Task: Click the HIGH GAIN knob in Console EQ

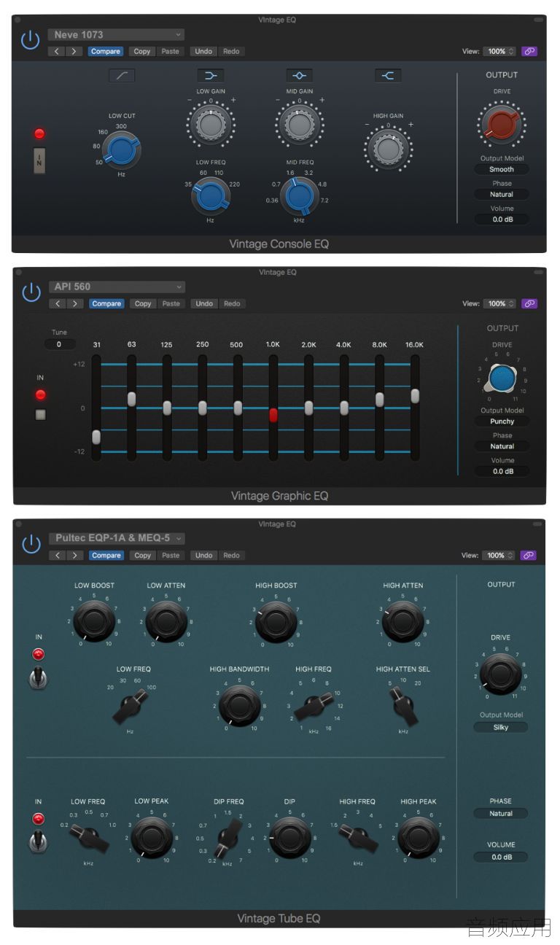Action: (388, 149)
